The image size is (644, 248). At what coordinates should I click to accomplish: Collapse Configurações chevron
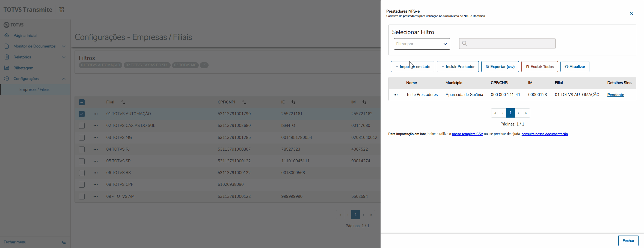(64, 79)
